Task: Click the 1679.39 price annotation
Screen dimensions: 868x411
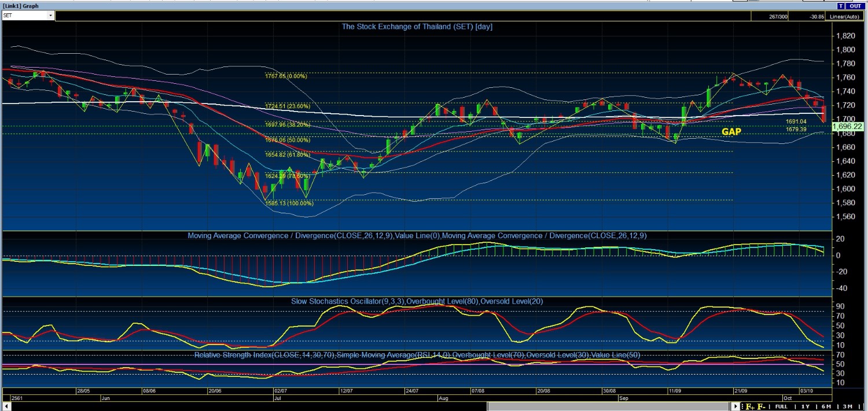Action: [x=796, y=129]
